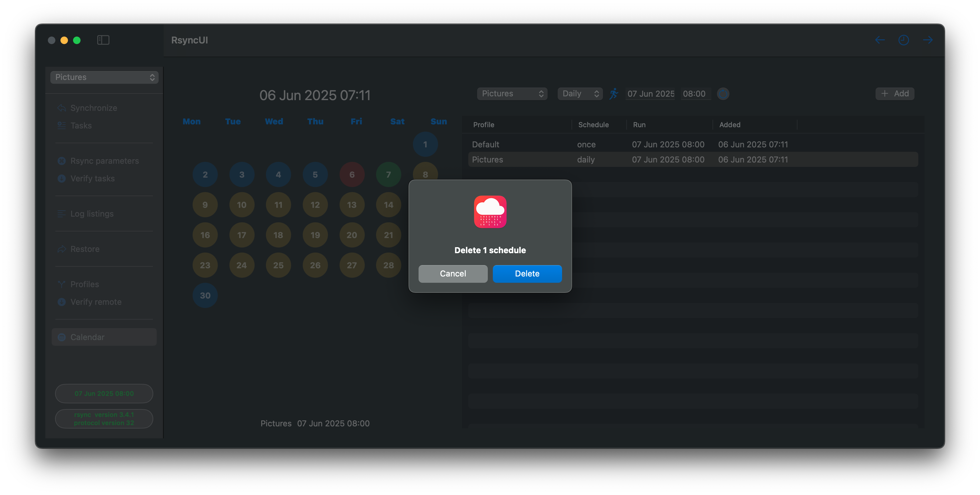Click the circular blue time picker icon

click(x=723, y=94)
